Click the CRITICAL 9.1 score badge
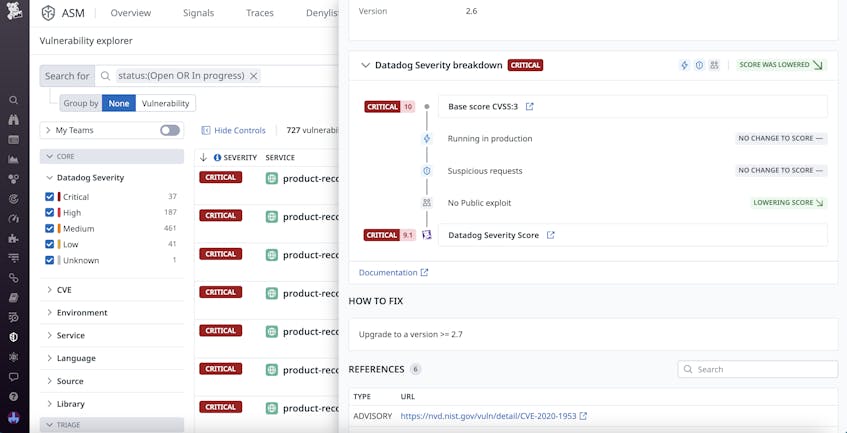 (389, 235)
